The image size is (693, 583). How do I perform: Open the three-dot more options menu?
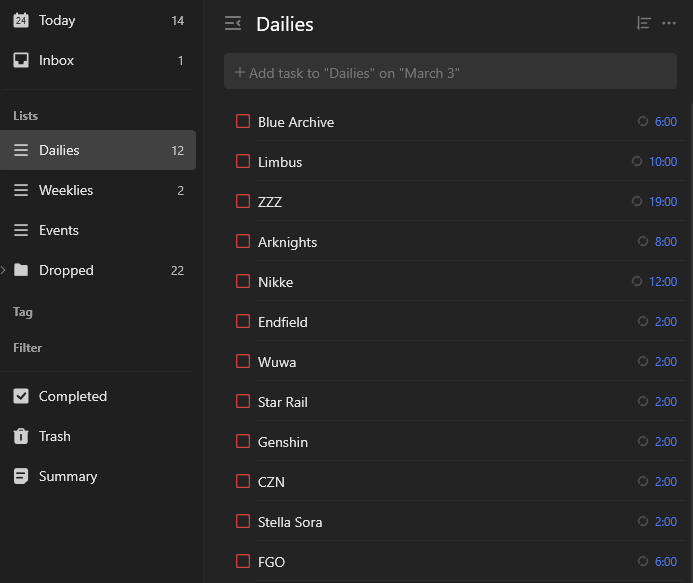pos(669,23)
